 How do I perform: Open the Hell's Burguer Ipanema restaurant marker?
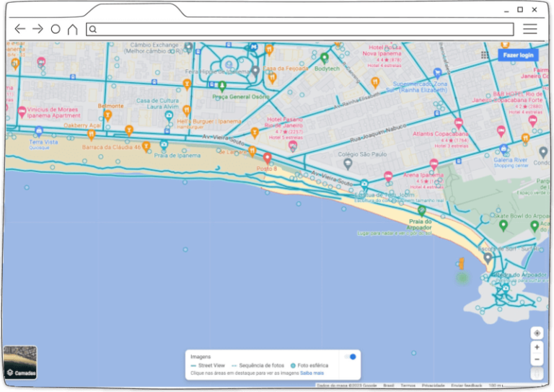pos(187,111)
